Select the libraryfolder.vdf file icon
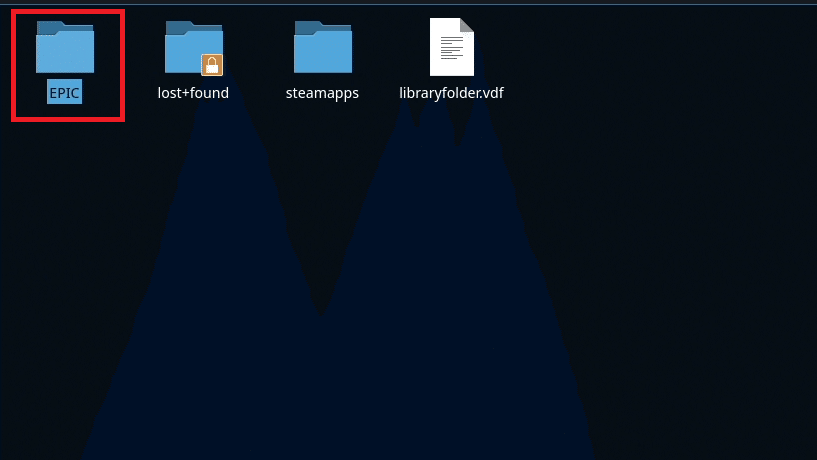The image size is (817, 460). click(x=452, y=47)
